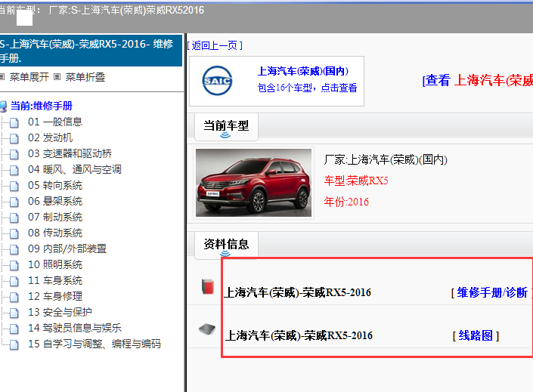
Task: Click the 上海汽车(荣威)-荣威RX5-2016 title in the 维修手册 row
Action: click(297, 292)
